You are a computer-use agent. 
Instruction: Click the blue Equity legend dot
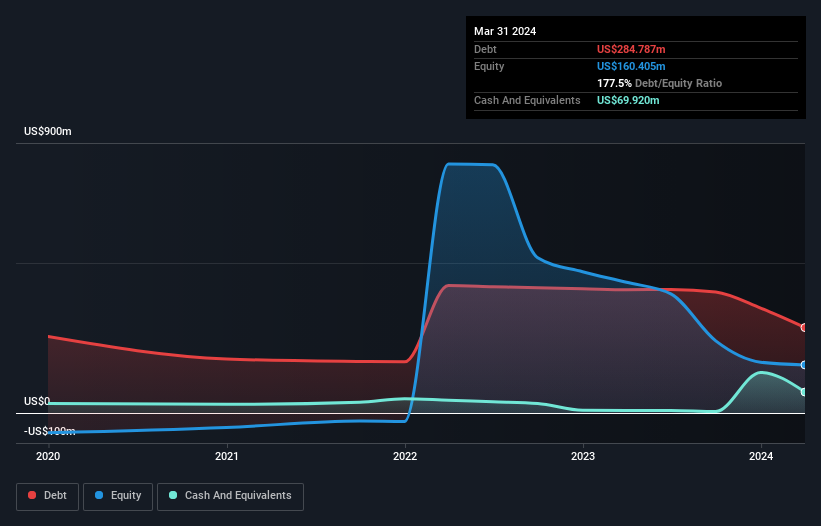pyautogui.click(x=99, y=495)
